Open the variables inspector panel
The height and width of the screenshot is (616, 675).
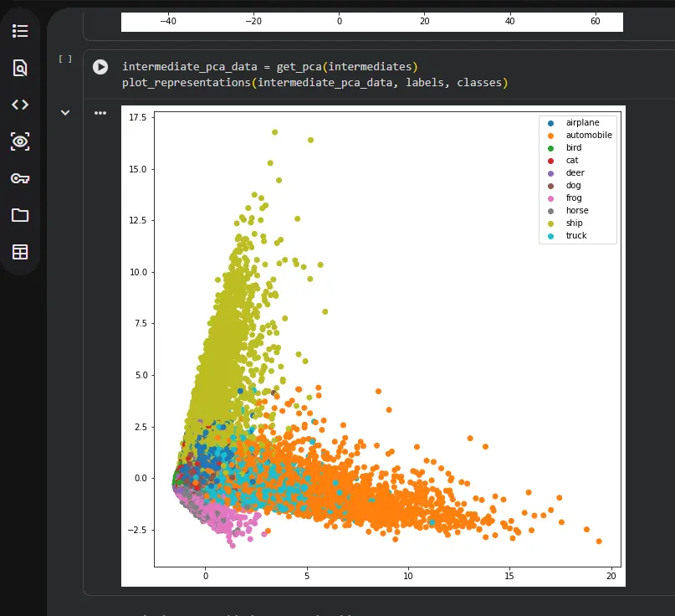tap(20, 141)
